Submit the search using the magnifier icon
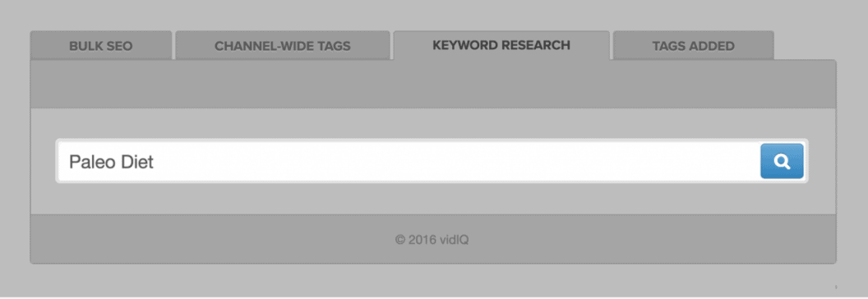Viewport: 868px width, 299px height. pos(782,160)
